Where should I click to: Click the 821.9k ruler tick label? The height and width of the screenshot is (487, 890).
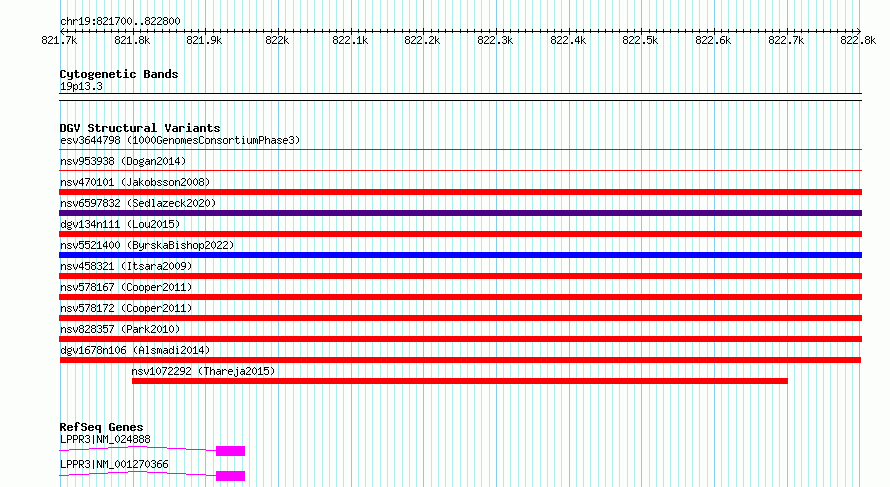(x=204, y=40)
